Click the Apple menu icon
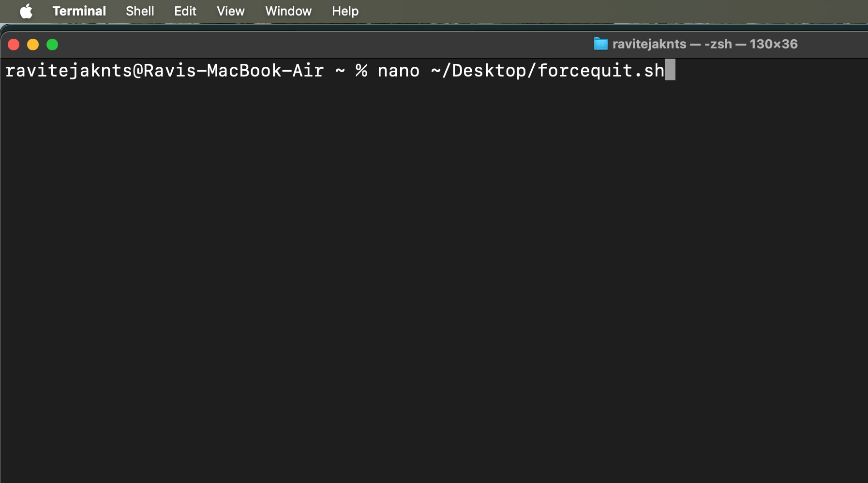The width and height of the screenshot is (868, 483). coord(27,11)
